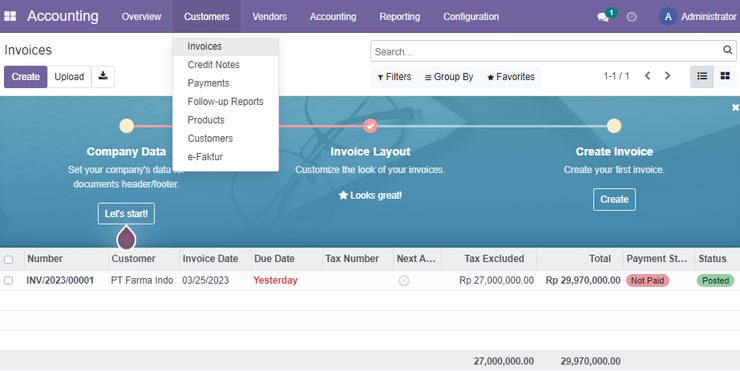
Task: Click row total Rp 29,970,000.00
Action: coord(583,280)
